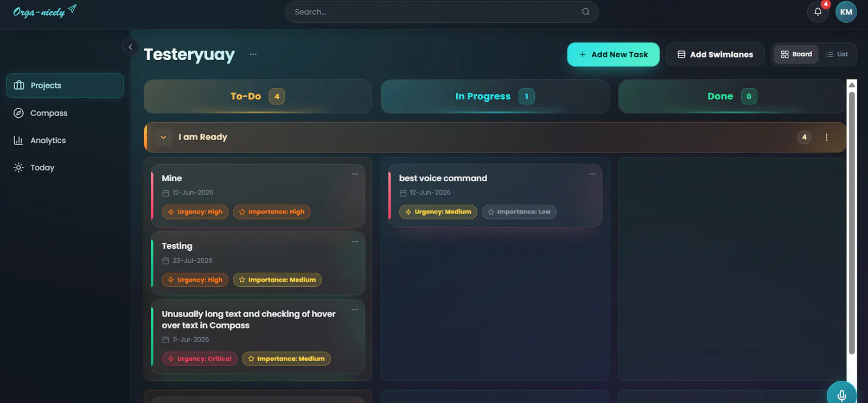Open the notifications bell
This screenshot has height=403, width=868.
[818, 12]
